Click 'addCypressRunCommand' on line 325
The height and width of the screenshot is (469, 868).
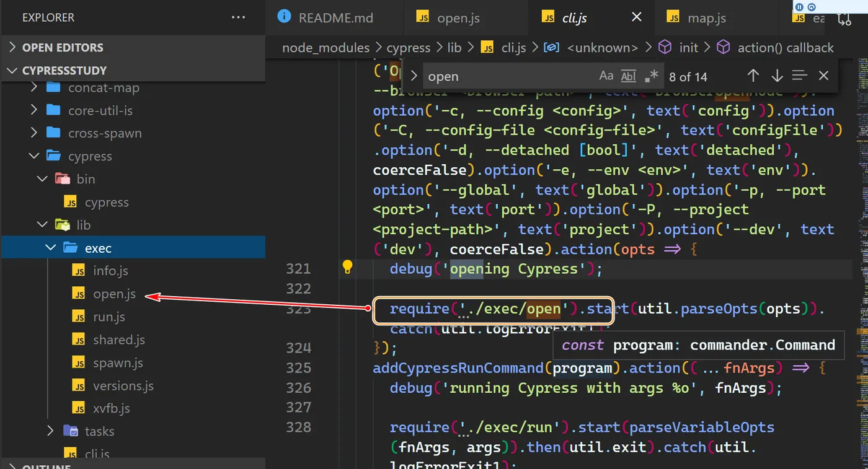pos(458,368)
